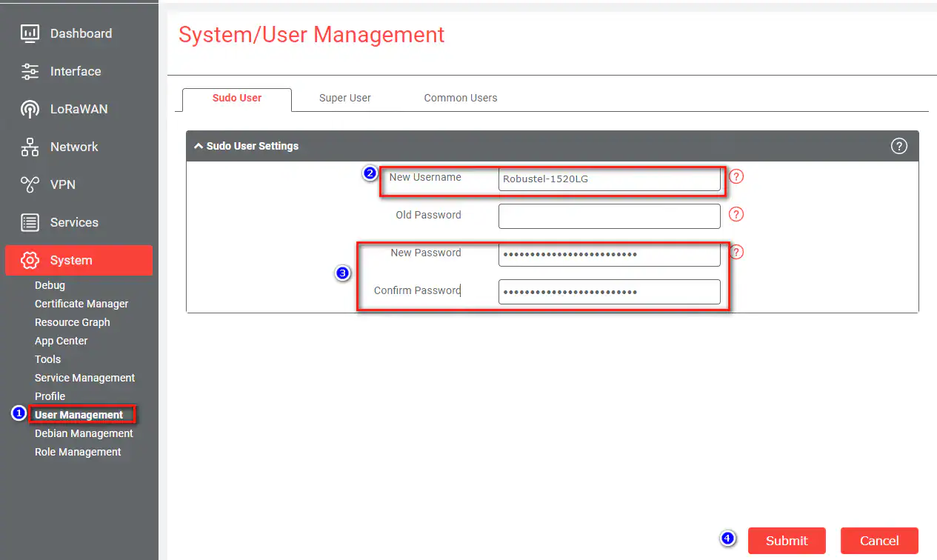937x560 pixels.
Task: Click the Network sidebar icon
Action: pos(73,147)
